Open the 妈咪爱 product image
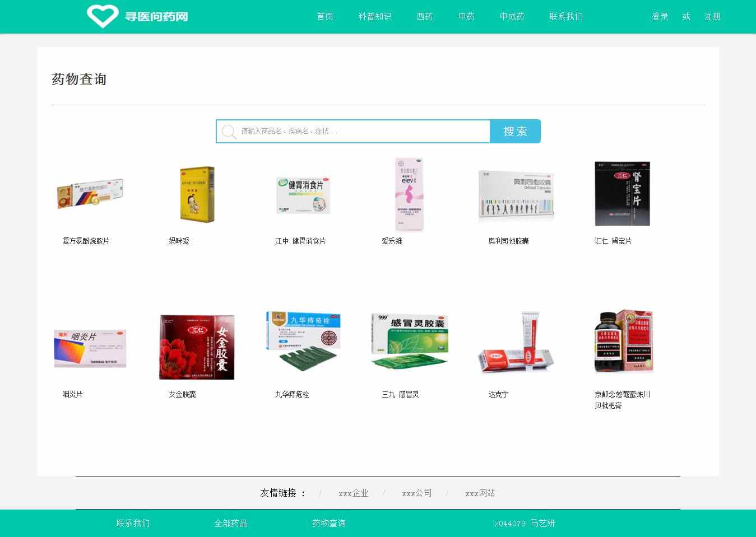 (197, 194)
